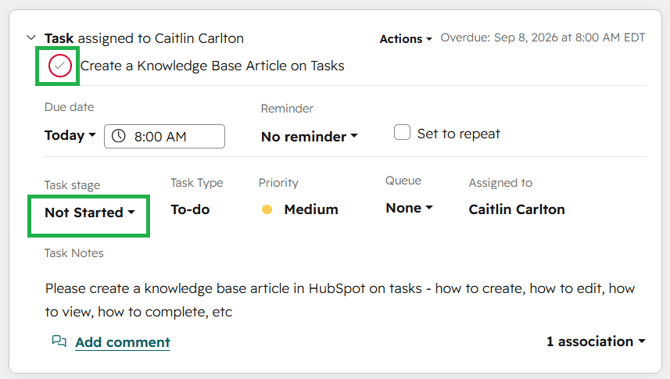This screenshot has width=670, height=379.
Task: Open the Not Started task stage dropdown
Action: pyautogui.click(x=90, y=212)
